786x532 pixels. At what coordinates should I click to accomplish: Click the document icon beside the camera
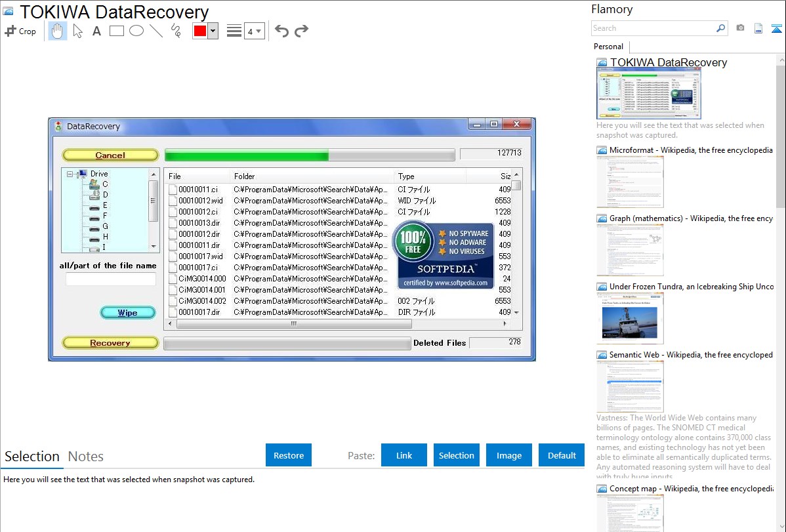758,28
